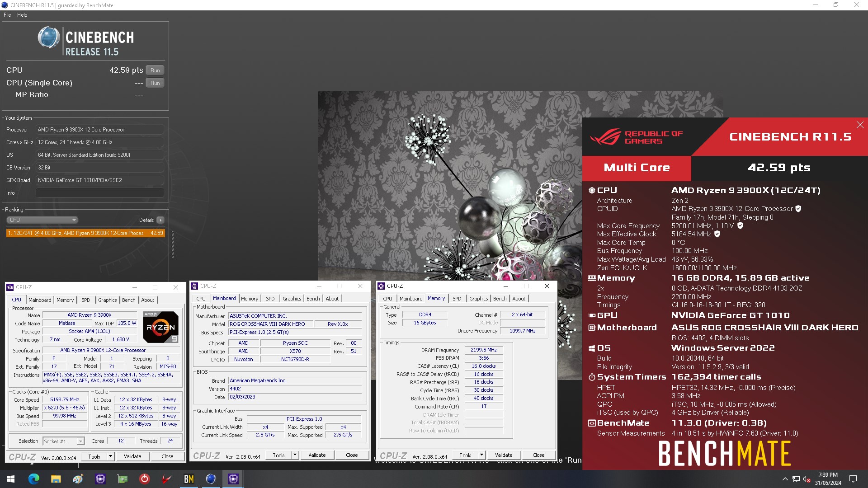Image resolution: width=868 pixels, height=488 pixels.
Task: Click CPU-Z window icon in Memory window
Action: pos(381,286)
